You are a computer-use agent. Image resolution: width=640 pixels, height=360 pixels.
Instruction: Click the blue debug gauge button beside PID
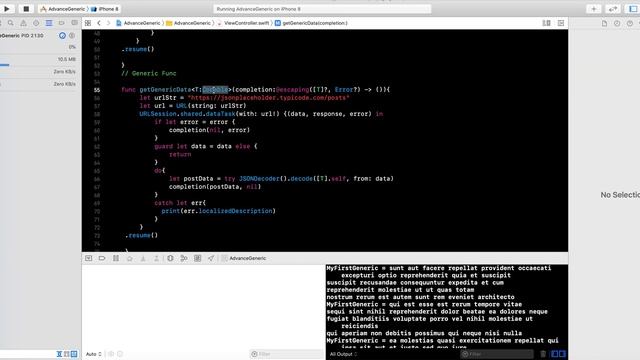62,36
